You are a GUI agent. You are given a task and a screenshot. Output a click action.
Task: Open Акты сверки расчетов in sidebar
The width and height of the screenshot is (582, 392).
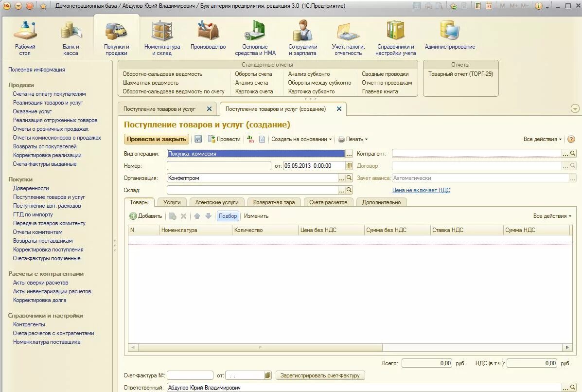tap(40, 283)
